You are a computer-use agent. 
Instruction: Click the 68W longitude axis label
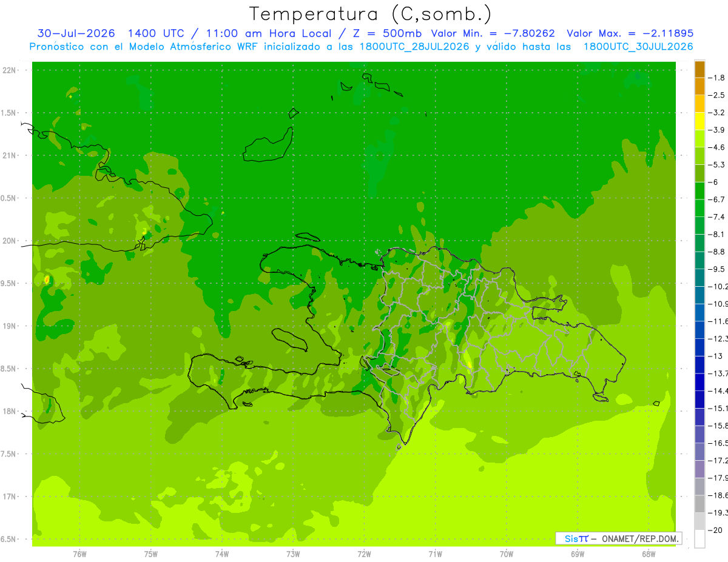click(649, 554)
